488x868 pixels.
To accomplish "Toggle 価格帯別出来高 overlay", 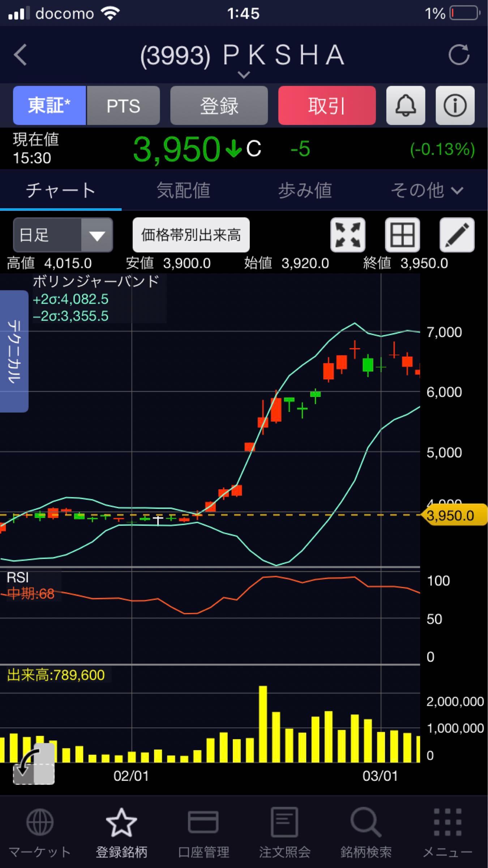I will [x=191, y=235].
